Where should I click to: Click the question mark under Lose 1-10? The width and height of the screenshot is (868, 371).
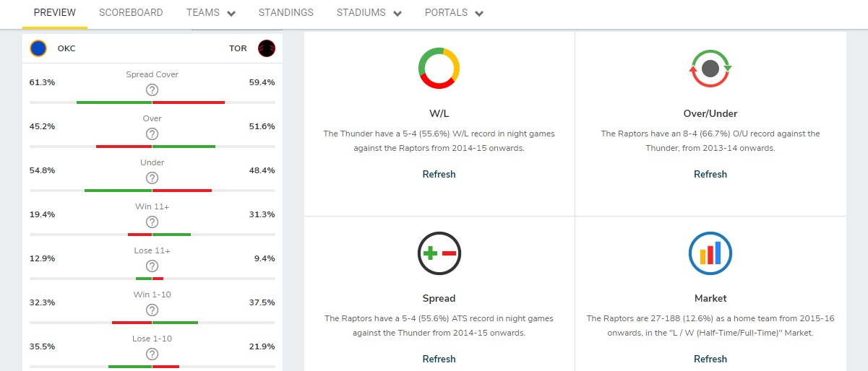152,354
